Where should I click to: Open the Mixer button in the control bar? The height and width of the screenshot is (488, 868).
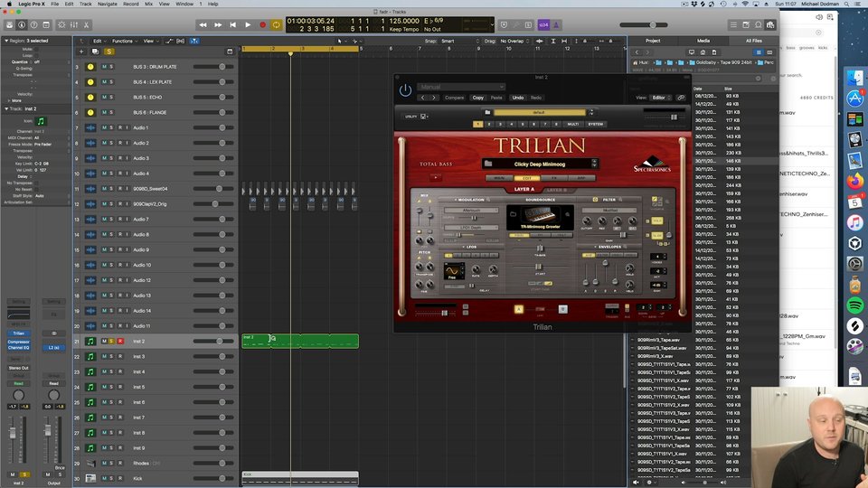pos(73,25)
